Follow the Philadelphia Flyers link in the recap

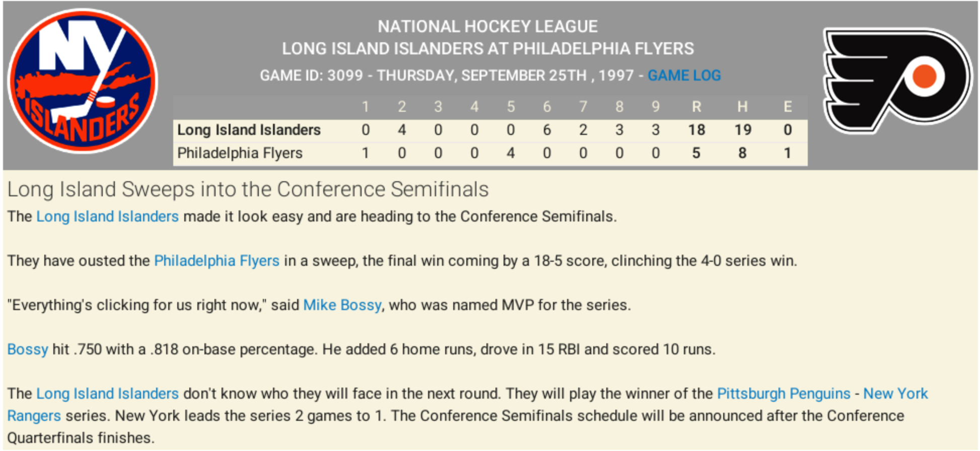click(217, 261)
